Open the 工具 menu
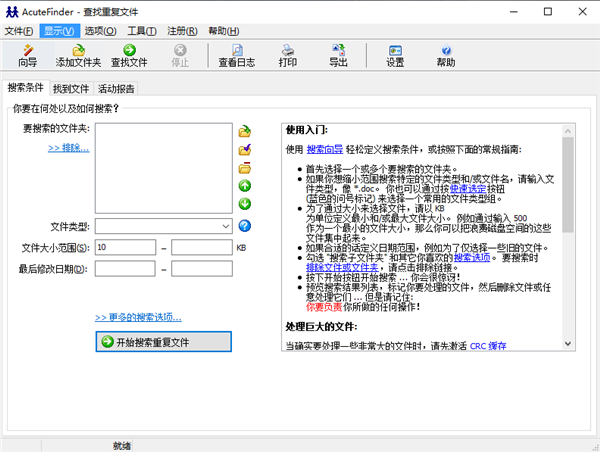The height and width of the screenshot is (452, 600). 141,31
